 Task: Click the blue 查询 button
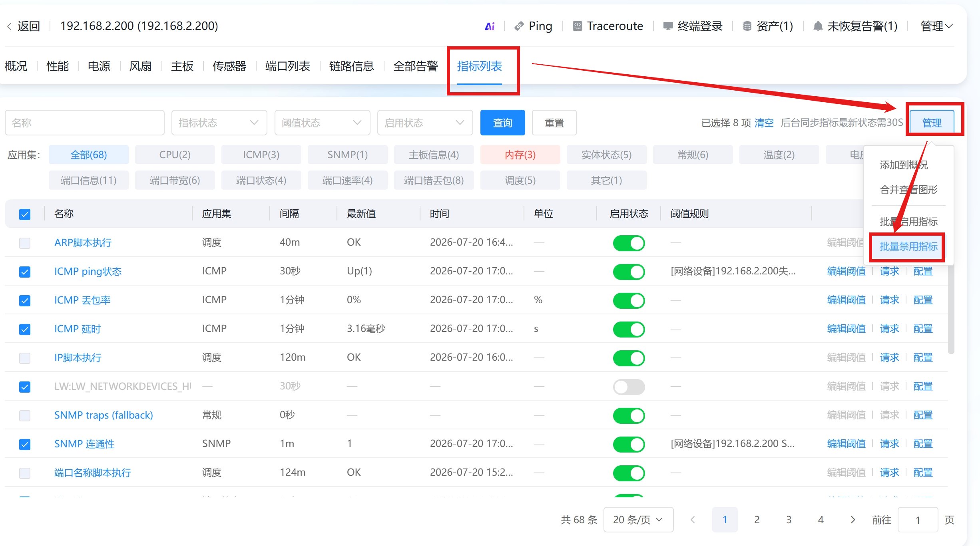[502, 123]
